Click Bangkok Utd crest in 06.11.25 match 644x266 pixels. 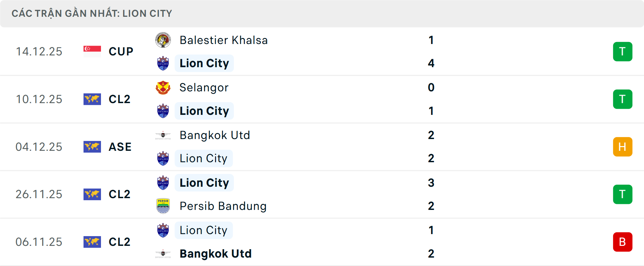click(x=163, y=254)
